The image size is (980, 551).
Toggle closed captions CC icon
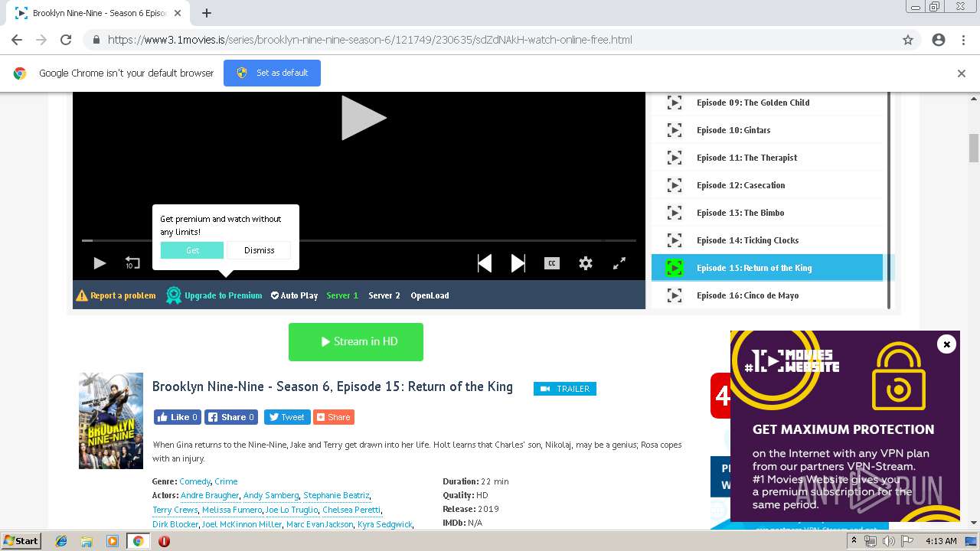[551, 263]
